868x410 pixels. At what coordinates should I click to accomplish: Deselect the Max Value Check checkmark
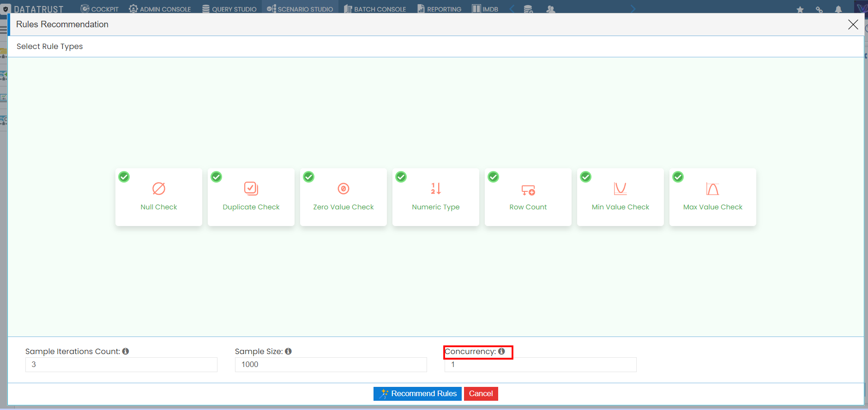pyautogui.click(x=678, y=177)
